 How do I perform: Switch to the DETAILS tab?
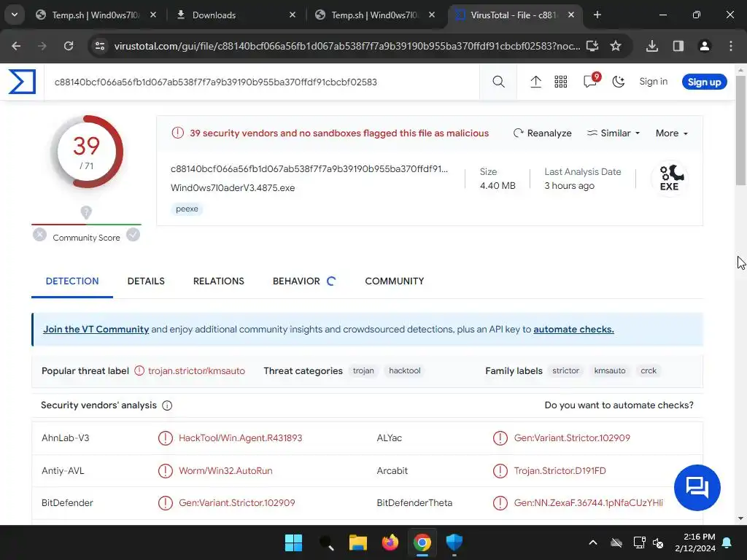[x=146, y=281]
